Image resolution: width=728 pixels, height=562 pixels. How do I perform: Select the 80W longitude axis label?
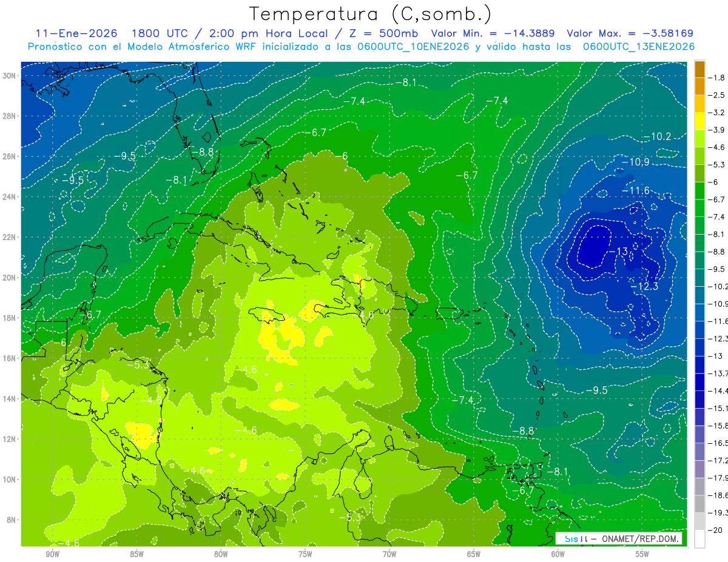(221, 554)
